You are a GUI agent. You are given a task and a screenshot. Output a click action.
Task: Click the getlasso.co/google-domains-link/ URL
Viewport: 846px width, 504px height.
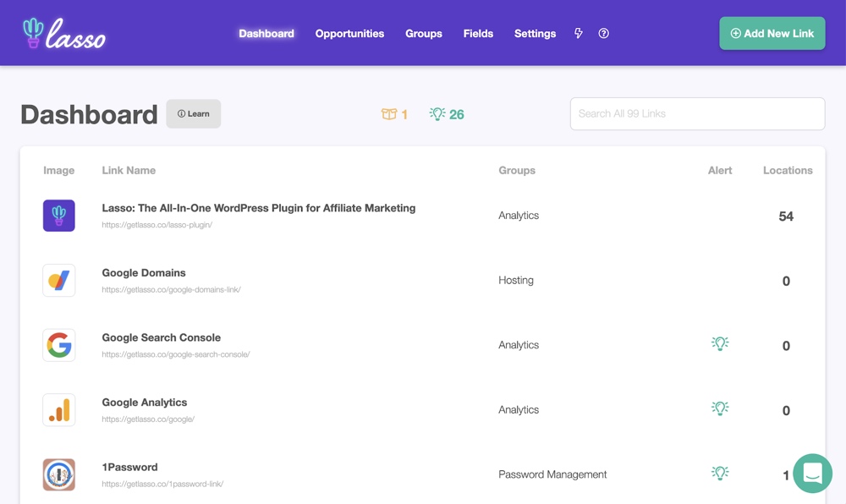[x=171, y=289]
